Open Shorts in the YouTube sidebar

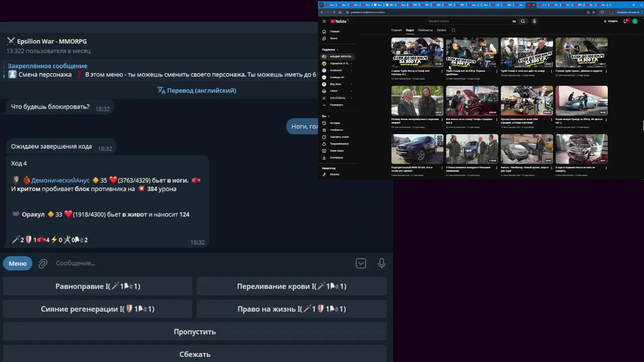point(338,38)
